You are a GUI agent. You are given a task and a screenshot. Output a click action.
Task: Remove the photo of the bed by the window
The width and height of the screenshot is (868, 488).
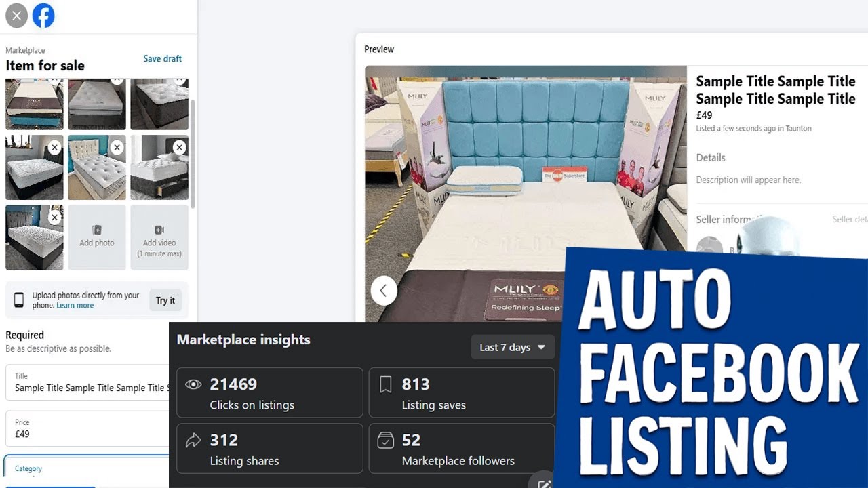[54, 147]
